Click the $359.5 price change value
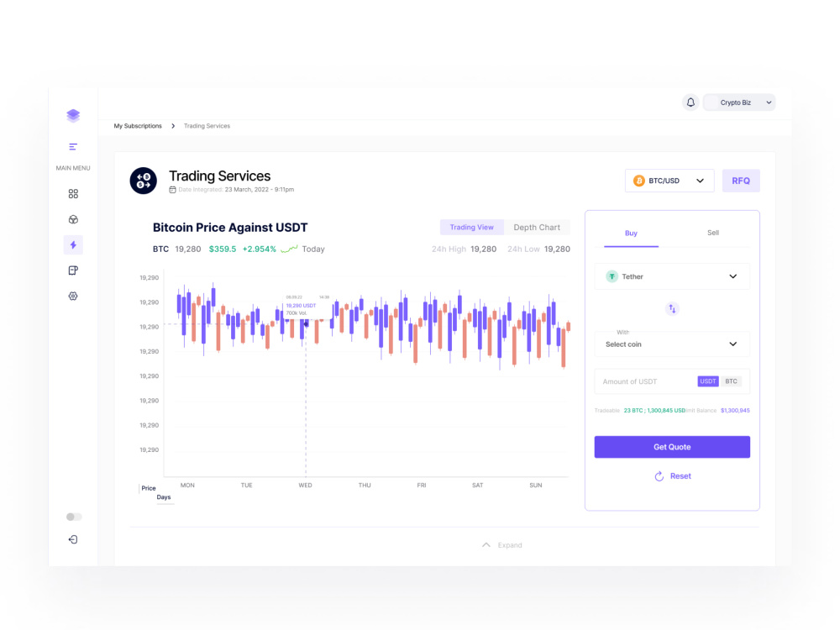 pos(223,249)
